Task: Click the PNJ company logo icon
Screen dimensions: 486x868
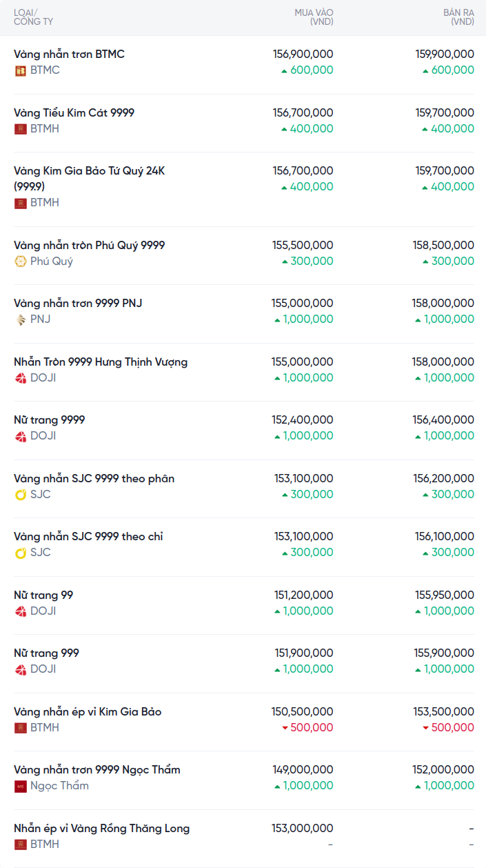Action: pos(21,319)
